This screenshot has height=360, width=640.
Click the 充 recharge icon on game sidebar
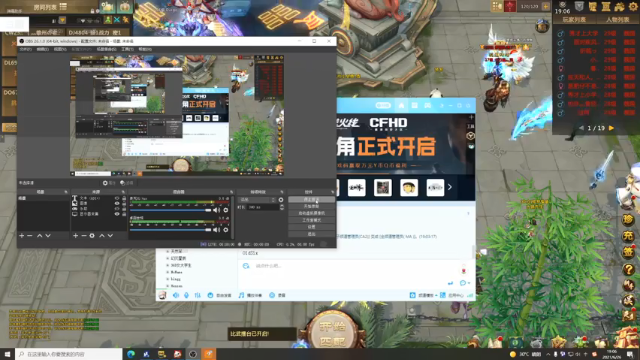(x=628, y=236)
